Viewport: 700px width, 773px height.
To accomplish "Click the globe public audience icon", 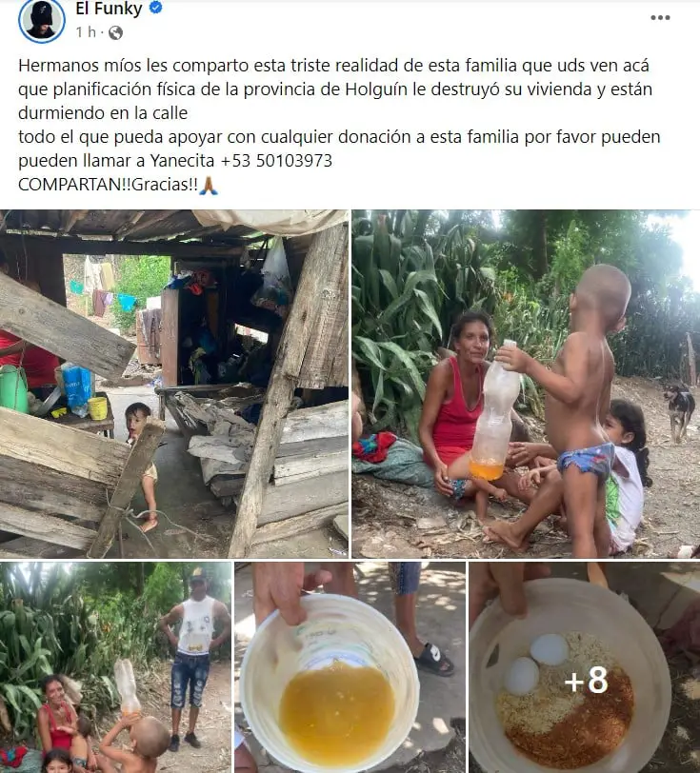I will point(115,33).
